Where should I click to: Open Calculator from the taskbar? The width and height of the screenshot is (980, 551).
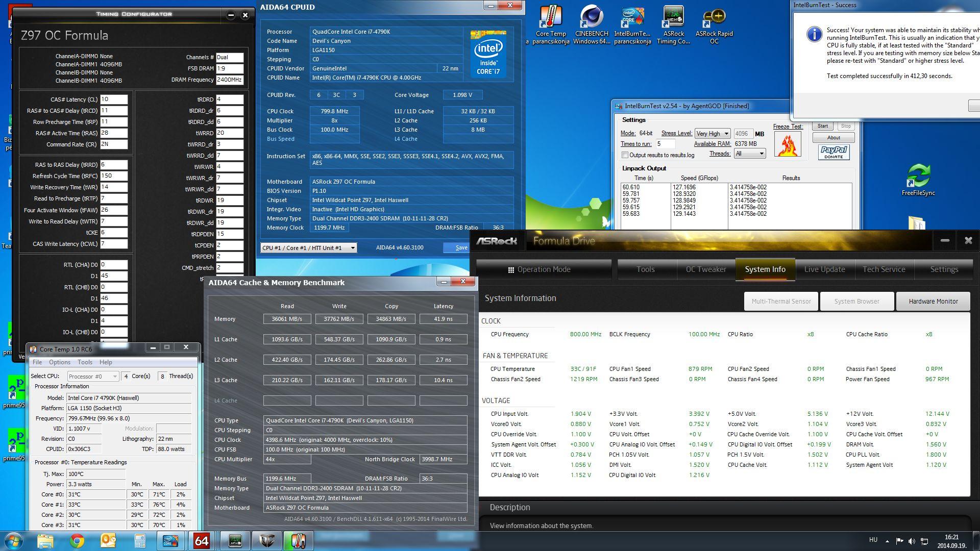tap(139, 541)
